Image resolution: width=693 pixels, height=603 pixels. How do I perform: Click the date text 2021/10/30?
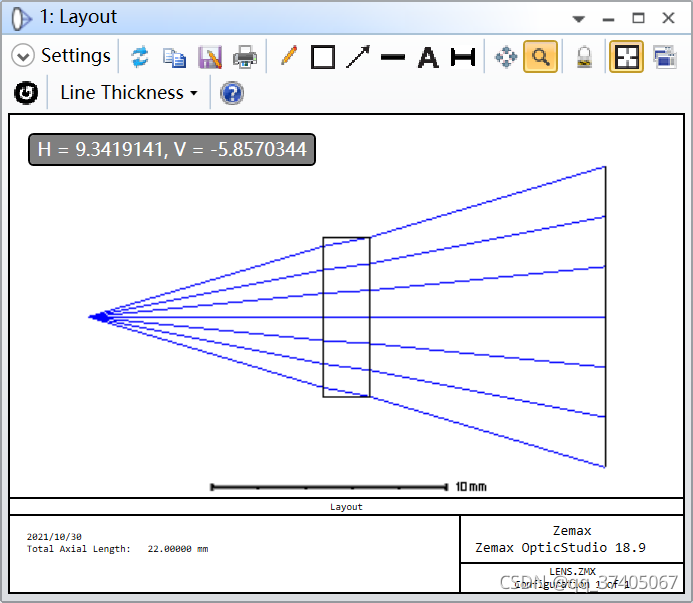(x=54, y=537)
